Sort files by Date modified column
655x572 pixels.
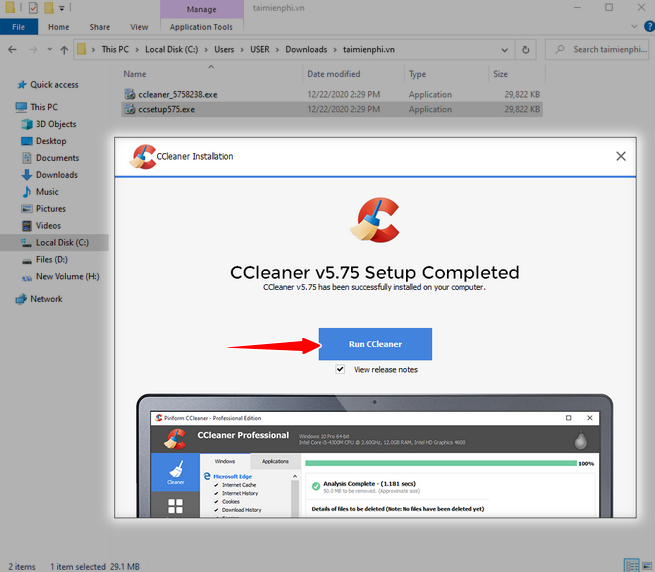pos(334,74)
